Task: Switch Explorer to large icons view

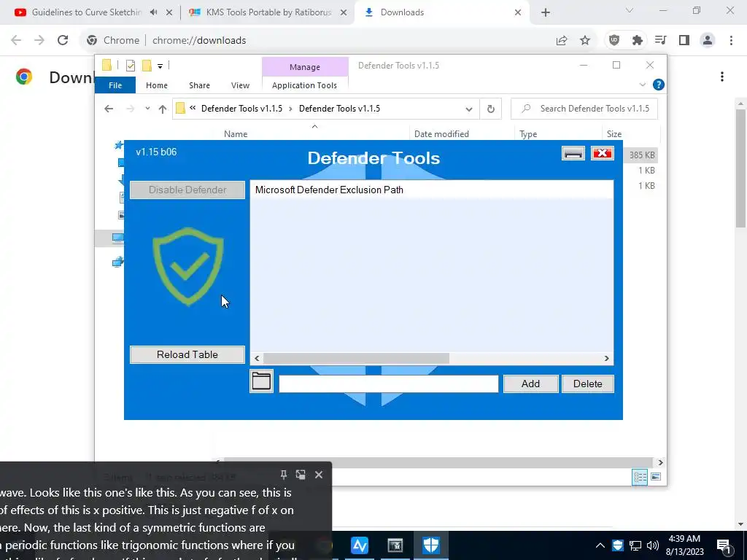Action: tap(656, 477)
